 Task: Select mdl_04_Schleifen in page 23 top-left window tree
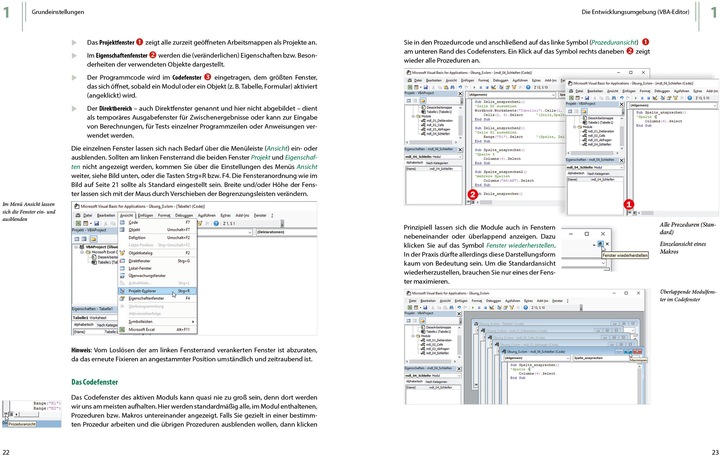pyautogui.click(x=435, y=134)
